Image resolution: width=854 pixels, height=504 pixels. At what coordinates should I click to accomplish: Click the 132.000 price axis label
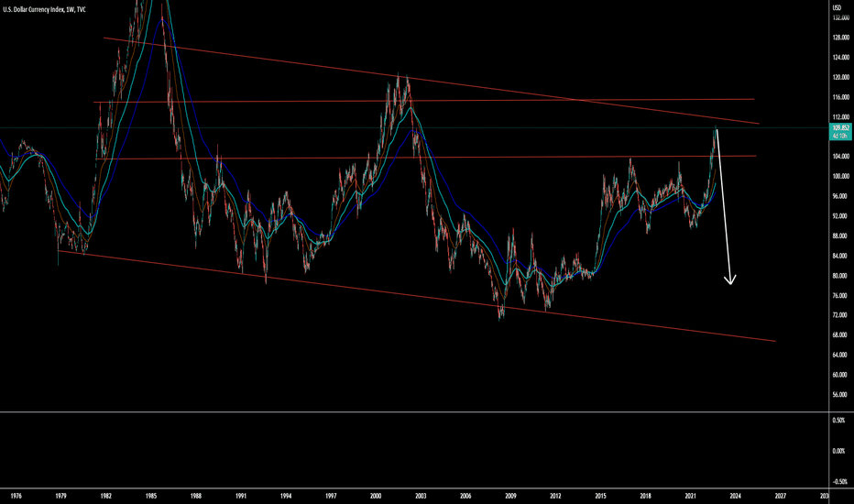[840, 18]
